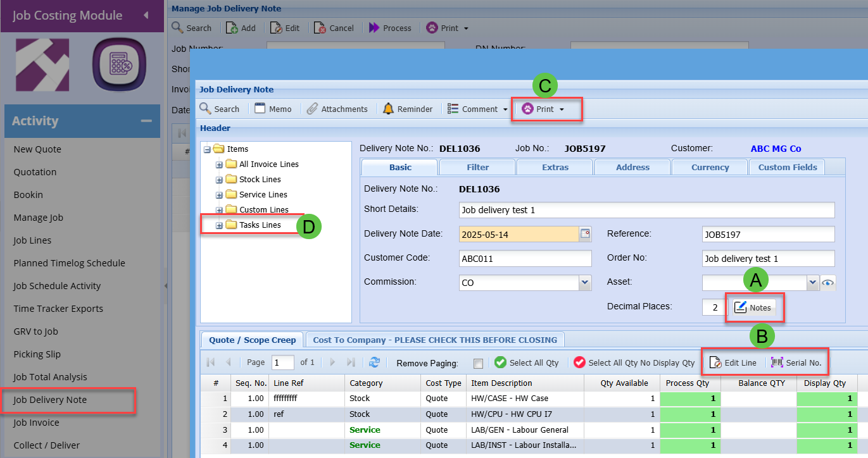Click the Short Details input field
This screenshot has width=868, height=458.
click(646, 210)
